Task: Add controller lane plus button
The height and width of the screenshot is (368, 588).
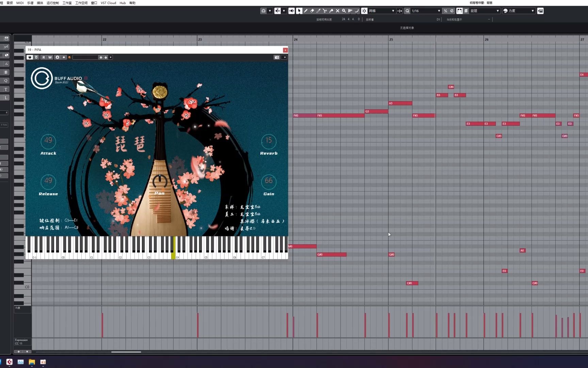Action: pos(18,352)
